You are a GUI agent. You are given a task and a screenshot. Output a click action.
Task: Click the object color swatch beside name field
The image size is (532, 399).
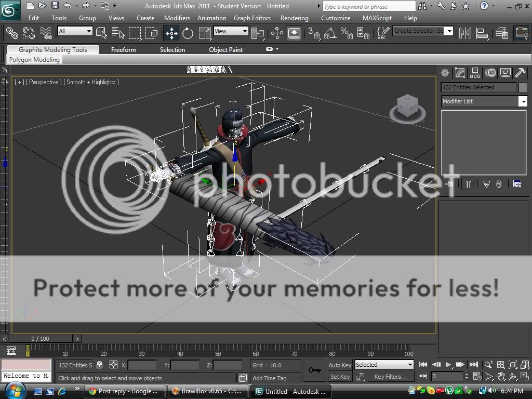523,87
